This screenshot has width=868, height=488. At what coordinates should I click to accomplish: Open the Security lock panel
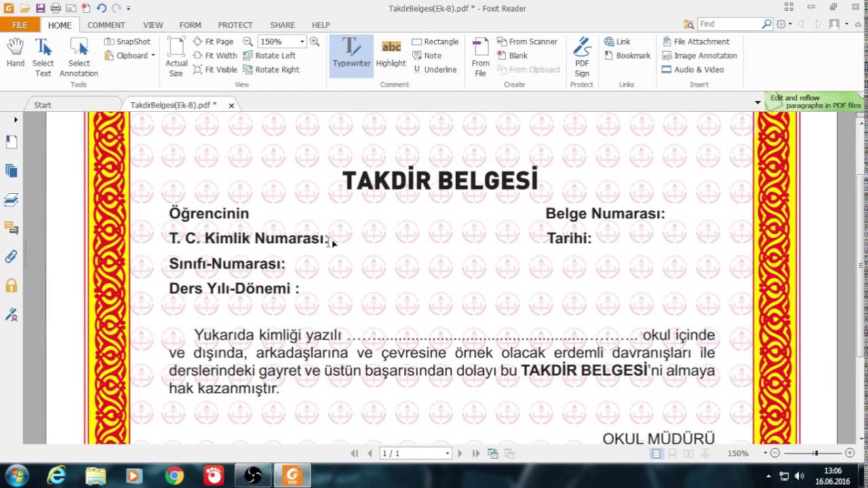coord(11,285)
